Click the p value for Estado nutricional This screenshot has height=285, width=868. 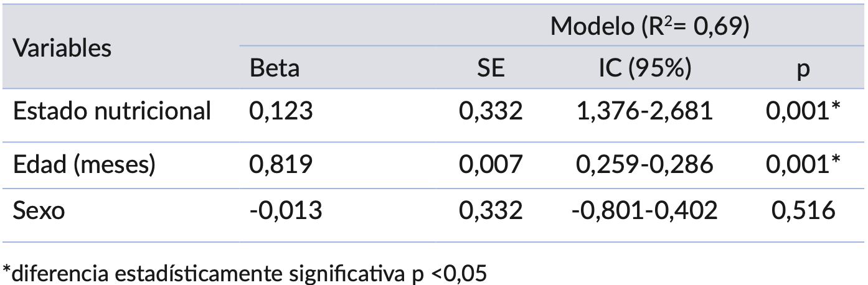click(803, 111)
